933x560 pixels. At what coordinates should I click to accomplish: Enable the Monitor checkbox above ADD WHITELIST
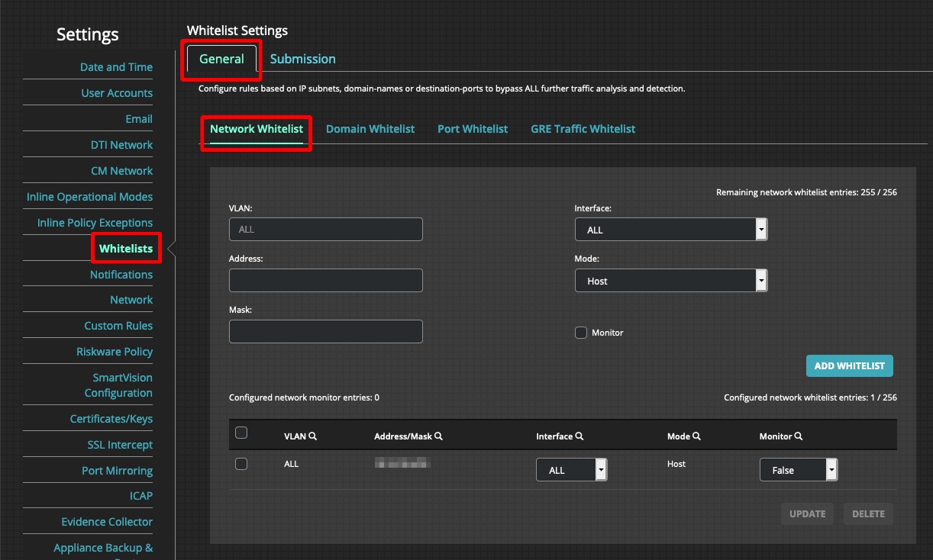580,332
